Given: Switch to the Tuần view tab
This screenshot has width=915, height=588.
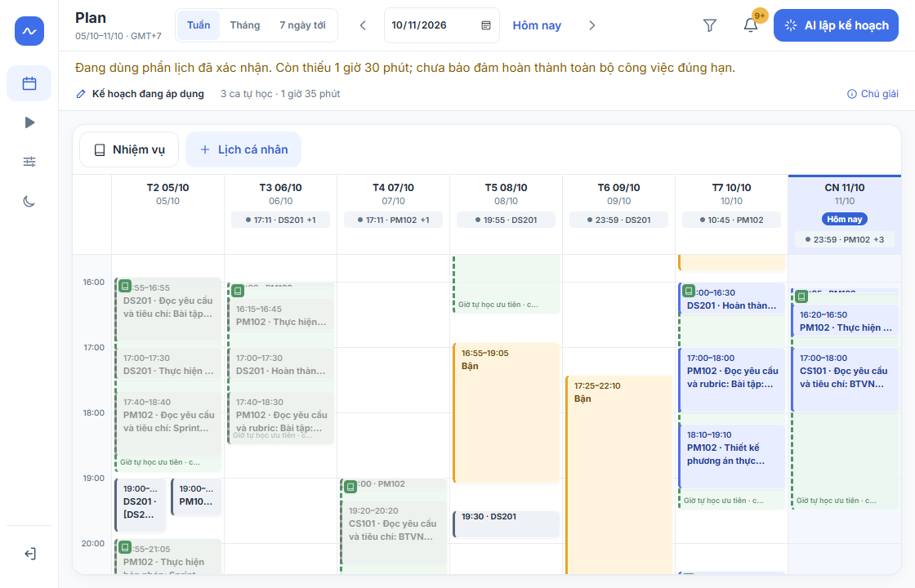Looking at the screenshot, I should pyautogui.click(x=199, y=25).
